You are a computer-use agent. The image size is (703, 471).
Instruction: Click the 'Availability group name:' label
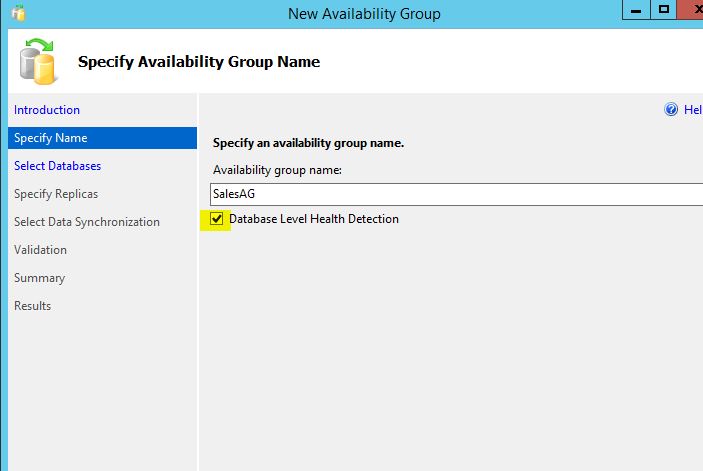tap(277, 170)
